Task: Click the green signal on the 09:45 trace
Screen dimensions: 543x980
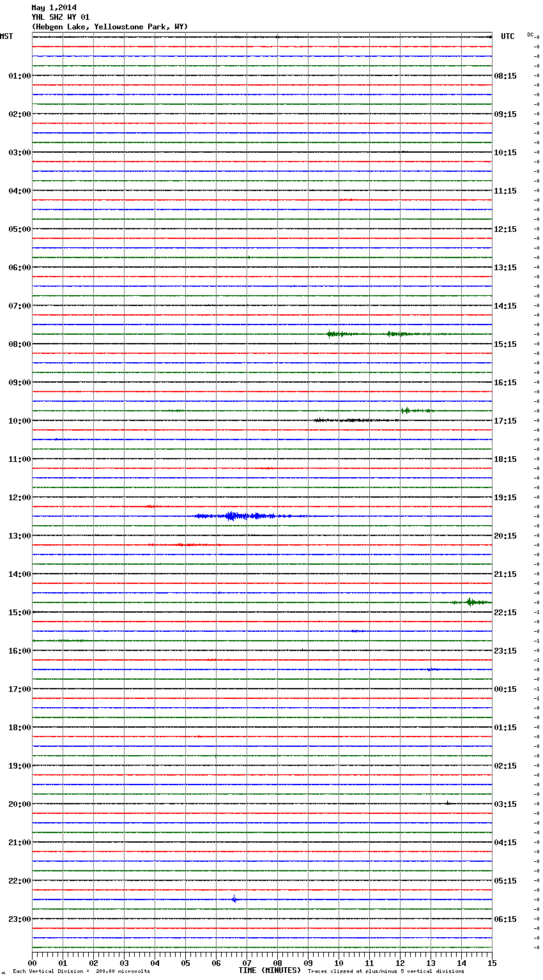Action: coord(417,410)
